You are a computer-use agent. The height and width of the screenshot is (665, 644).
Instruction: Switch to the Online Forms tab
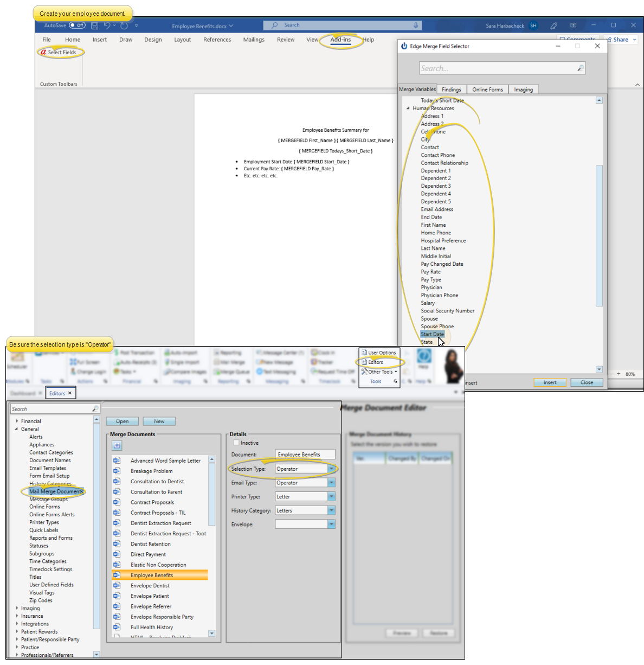(487, 89)
